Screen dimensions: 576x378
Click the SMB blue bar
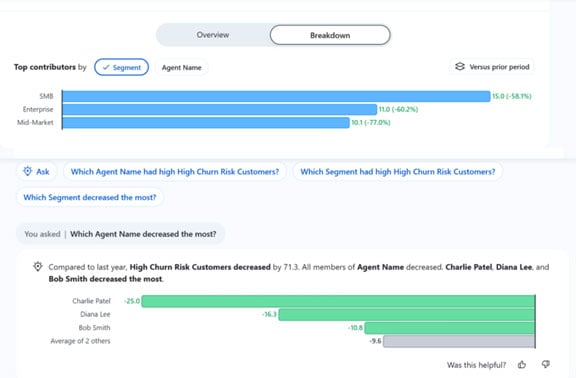(276, 96)
